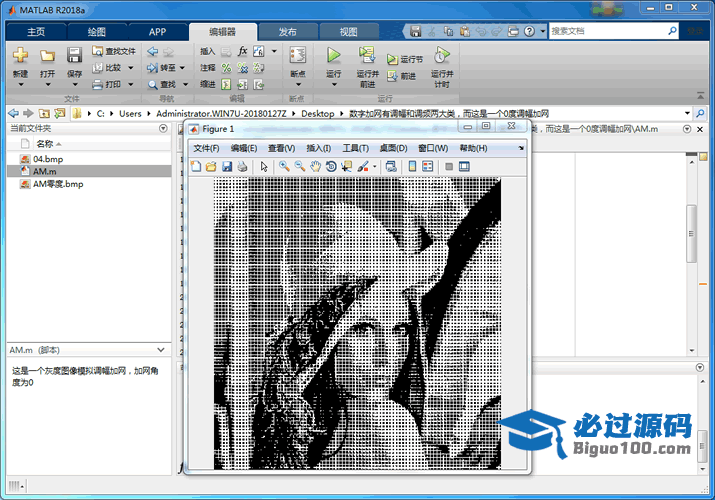Click the Print icon in Figure toolbar
Screen dimensions: 715x500
pyautogui.click(x=242, y=166)
